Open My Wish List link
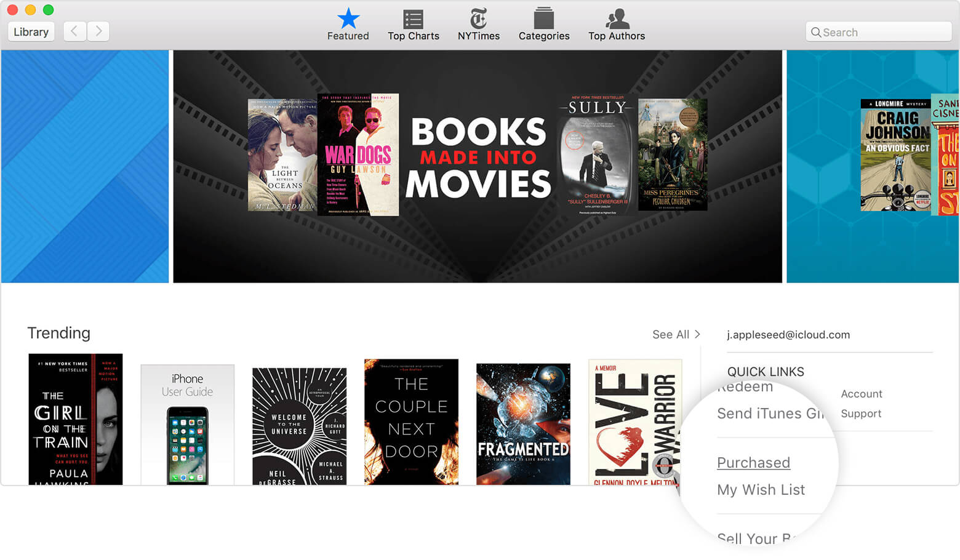 click(761, 490)
